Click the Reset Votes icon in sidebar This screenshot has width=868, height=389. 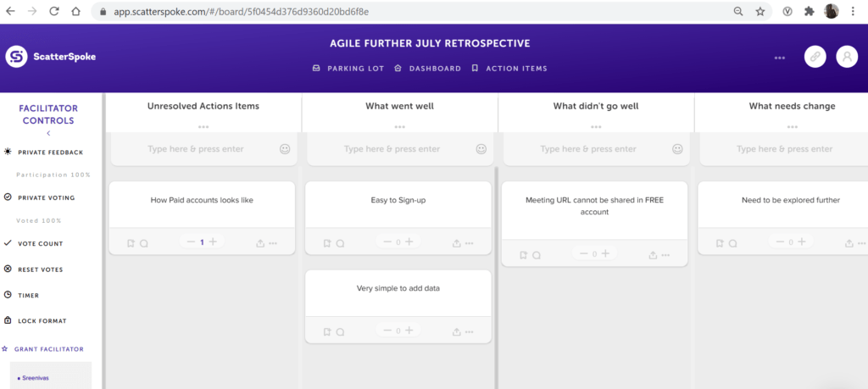tap(8, 270)
